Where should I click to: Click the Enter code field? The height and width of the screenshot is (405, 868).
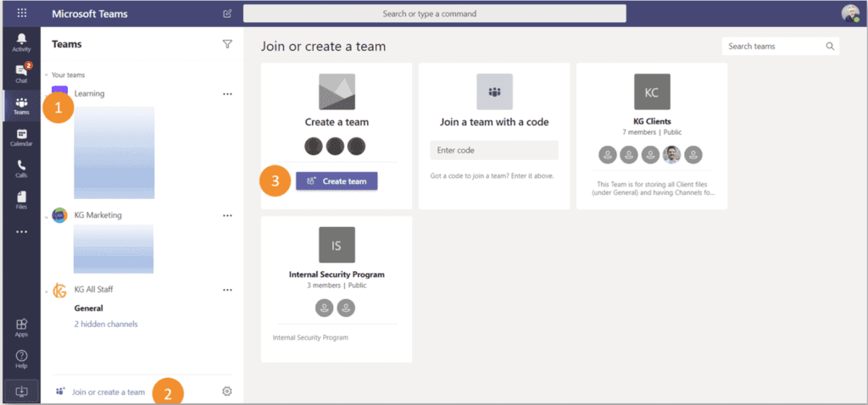click(494, 150)
